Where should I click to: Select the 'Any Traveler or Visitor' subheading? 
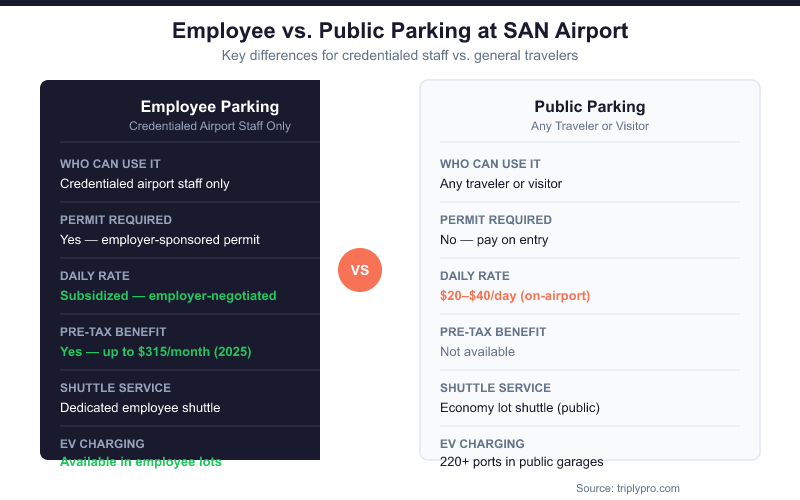pyautogui.click(x=590, y=126)
